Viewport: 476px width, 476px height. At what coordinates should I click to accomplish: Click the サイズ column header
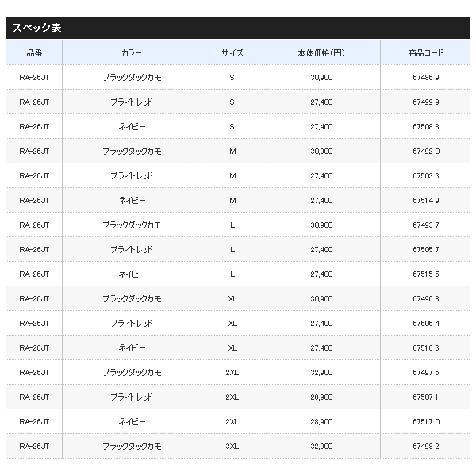click(232, 53)
